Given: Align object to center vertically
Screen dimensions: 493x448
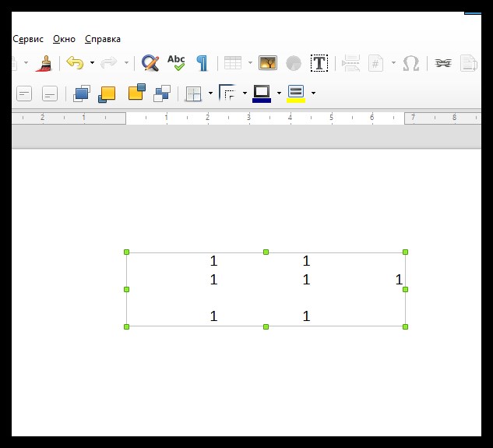Looking at the screenshot, I should [x=24, y=93].
